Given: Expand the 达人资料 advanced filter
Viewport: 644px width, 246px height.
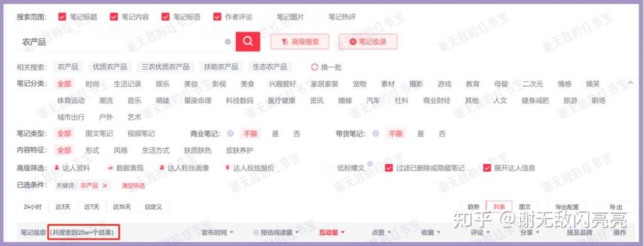Looking at the screenshot, I should pyautogui.click(x=72, y=168).
